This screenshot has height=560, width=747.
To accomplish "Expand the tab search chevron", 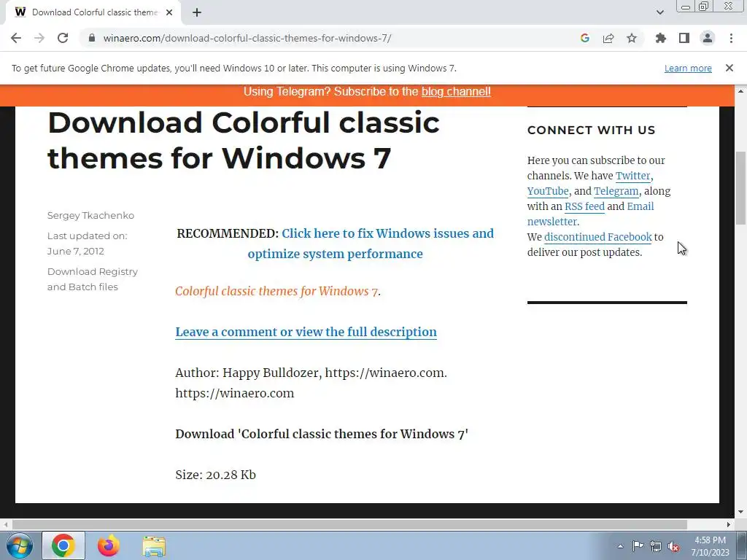I will [659, 12].
